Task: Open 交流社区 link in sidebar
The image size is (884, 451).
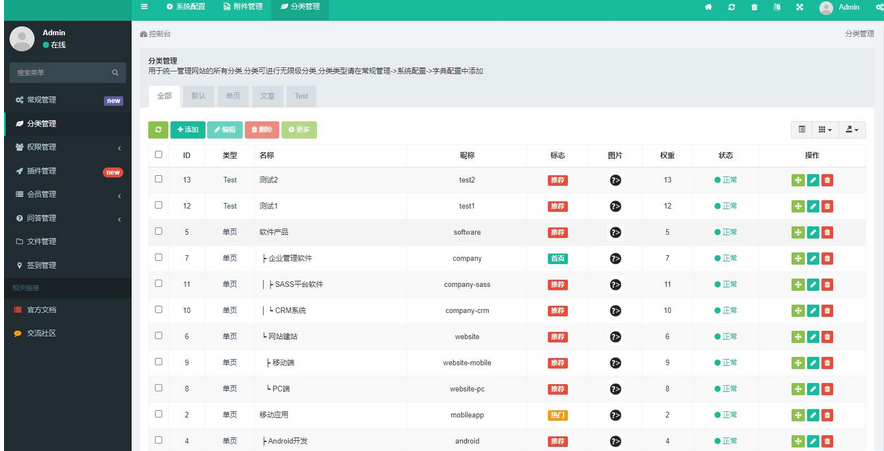Action: [x=68, y=333]
